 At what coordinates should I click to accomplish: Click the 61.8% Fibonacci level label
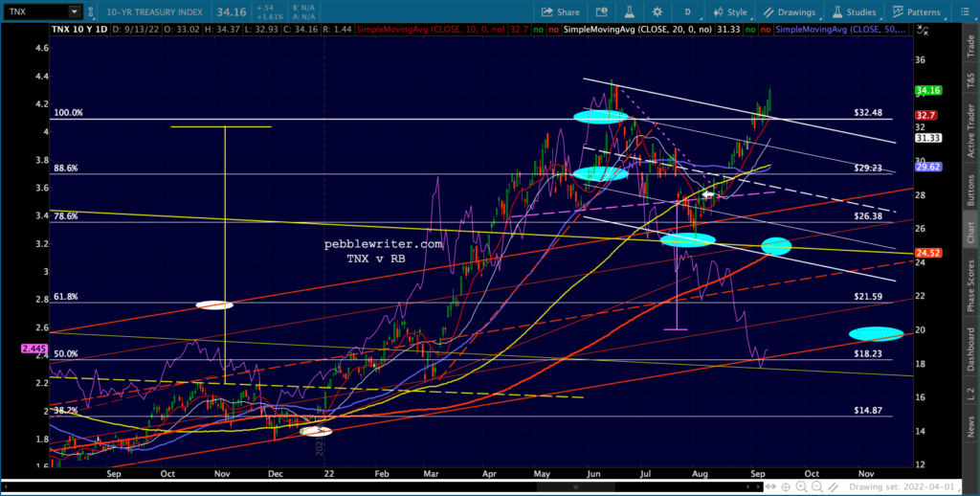pyautogui.click(x=66, y=297)
